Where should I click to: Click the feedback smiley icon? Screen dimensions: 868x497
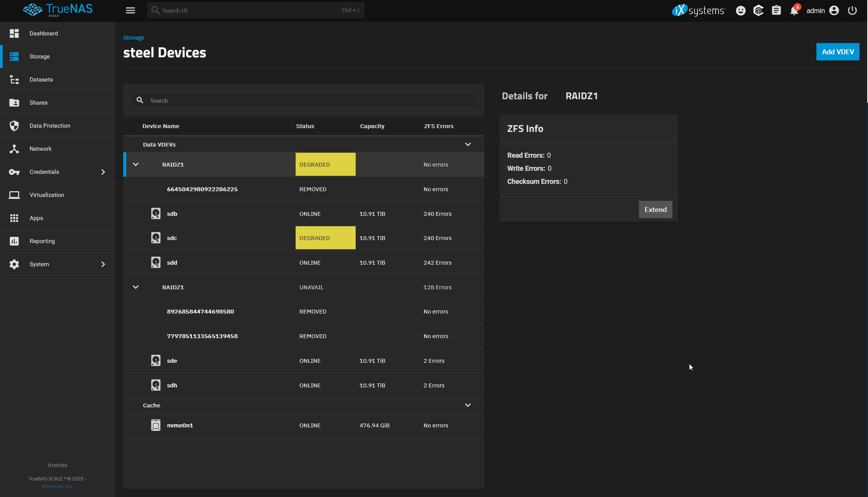740,10
